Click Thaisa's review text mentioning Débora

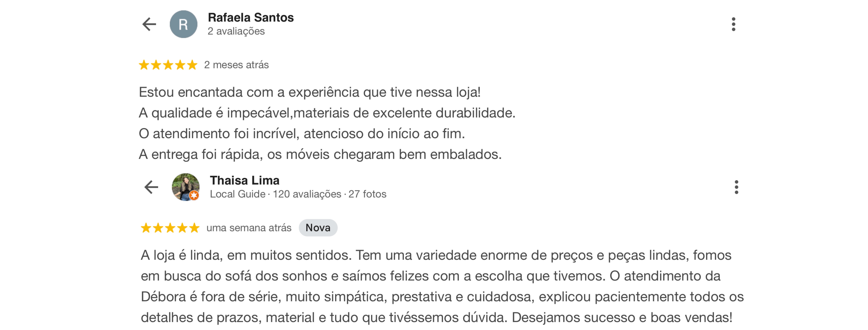(x=442, y=286)
